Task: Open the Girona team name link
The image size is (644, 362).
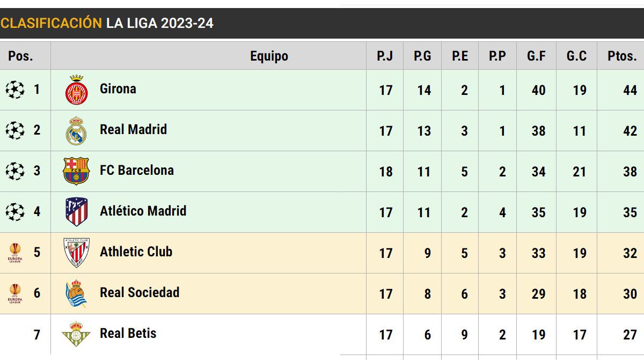Action: tap(118, 88)
